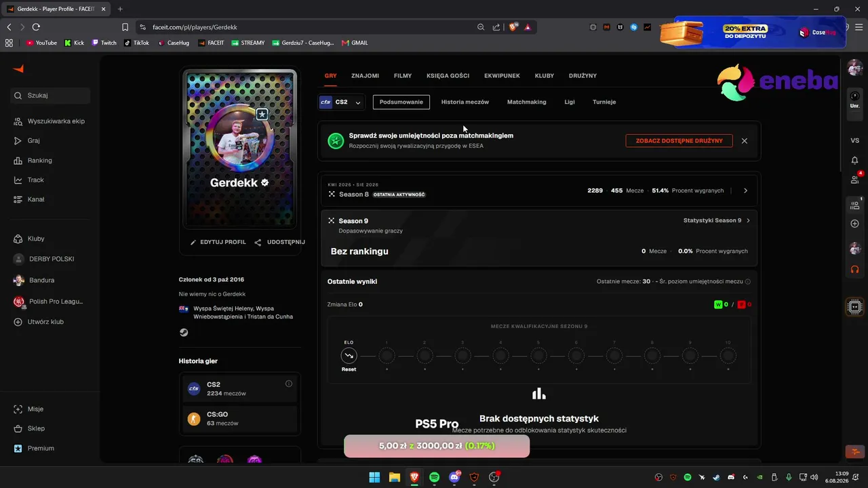This screenshot has width=868, height=488.
Task: Open the Bandura club
Action: point(34,280)
